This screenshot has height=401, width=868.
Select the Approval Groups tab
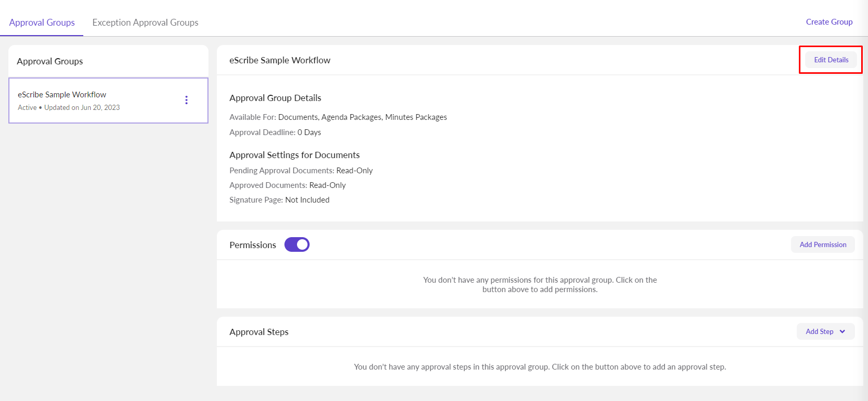click(42, 23)
